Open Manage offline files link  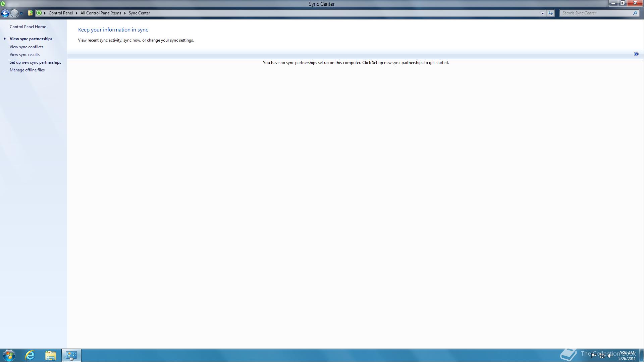pyautogui.click(x=27, y=70)
